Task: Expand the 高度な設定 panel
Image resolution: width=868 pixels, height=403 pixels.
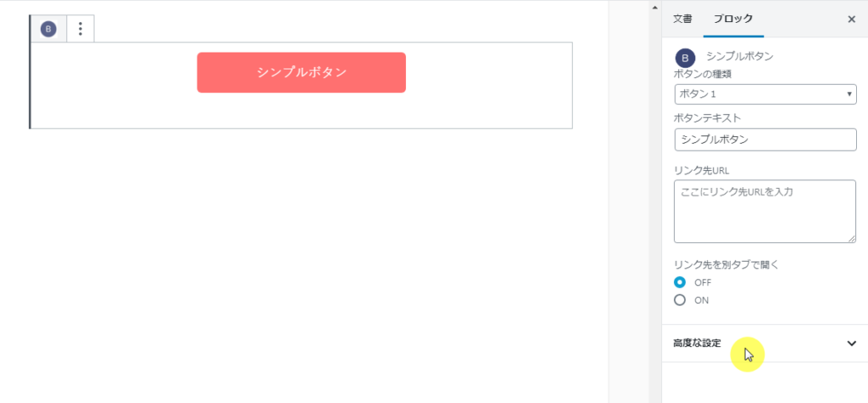Action: point(765,343)
